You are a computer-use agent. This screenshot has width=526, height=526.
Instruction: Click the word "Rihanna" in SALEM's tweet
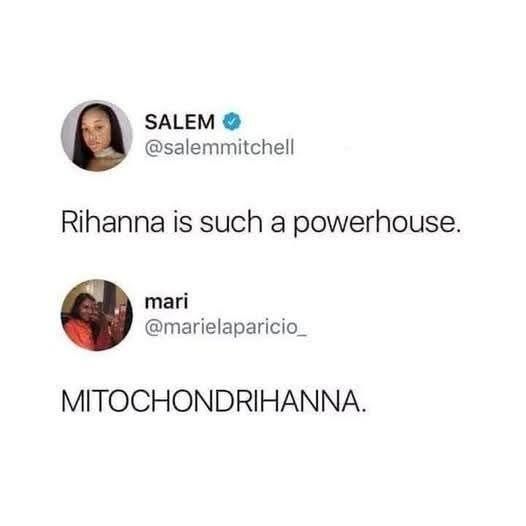click(113, 222)
